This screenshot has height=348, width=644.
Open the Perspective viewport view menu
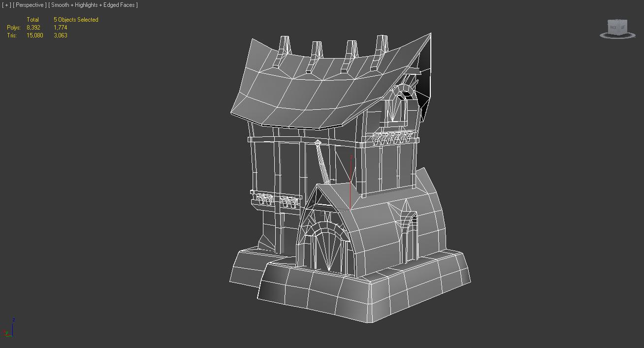point(30,5)
